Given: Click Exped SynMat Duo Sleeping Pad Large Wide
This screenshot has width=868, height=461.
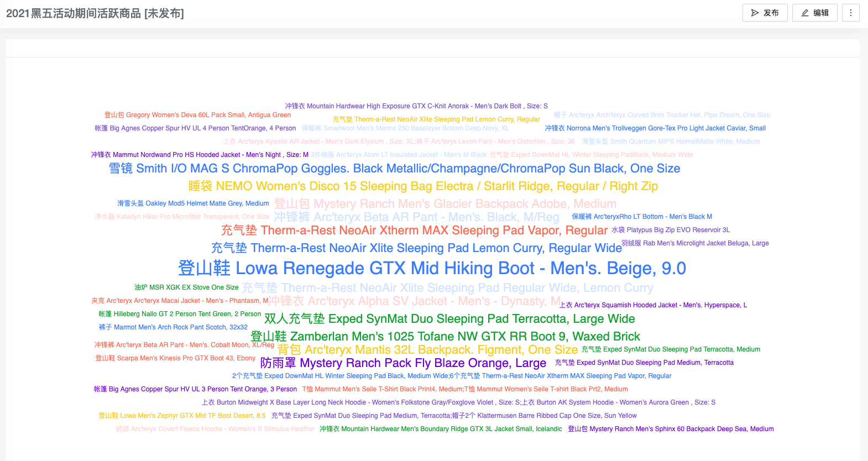Looking at the screenshot, I should (449, 319).
